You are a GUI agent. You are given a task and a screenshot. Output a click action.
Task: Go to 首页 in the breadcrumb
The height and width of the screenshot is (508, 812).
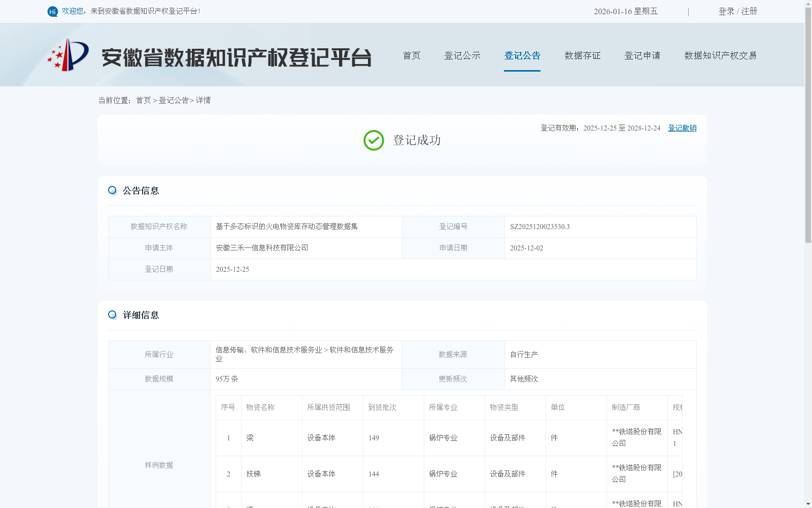(x=143, y=101)
